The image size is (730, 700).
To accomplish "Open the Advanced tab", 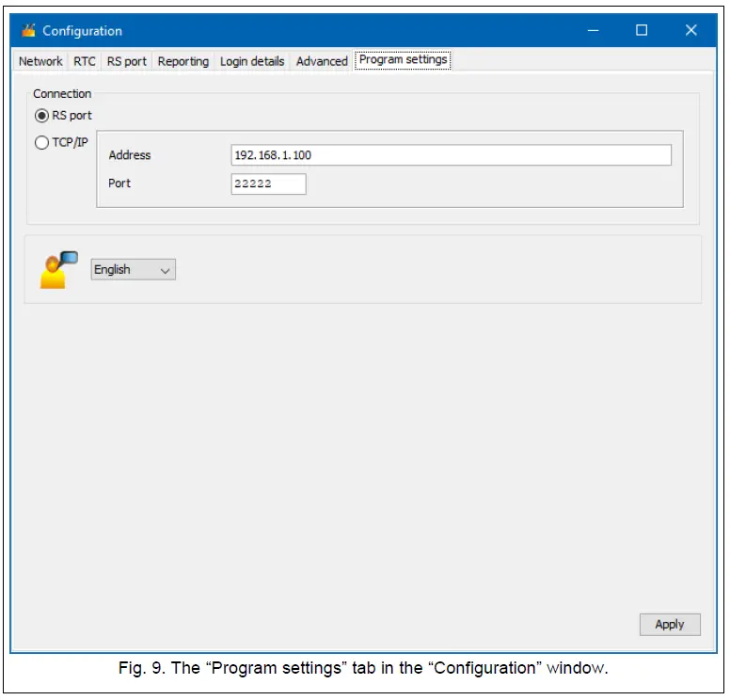I will 322,61.
